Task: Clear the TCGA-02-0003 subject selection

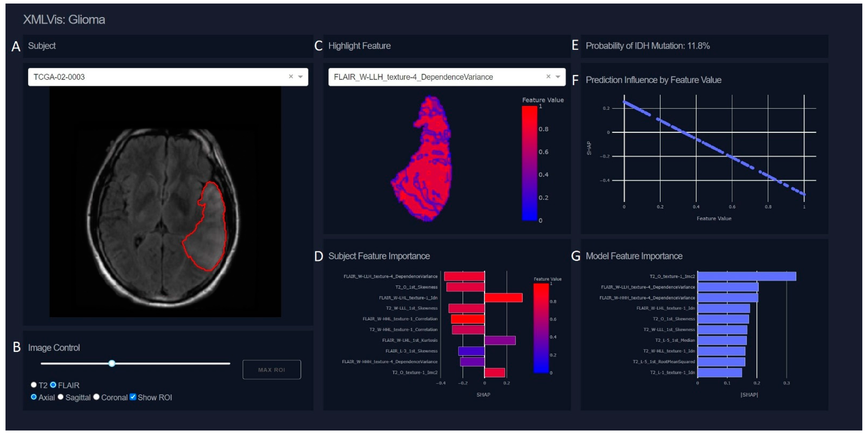Action: pos(291,77)
